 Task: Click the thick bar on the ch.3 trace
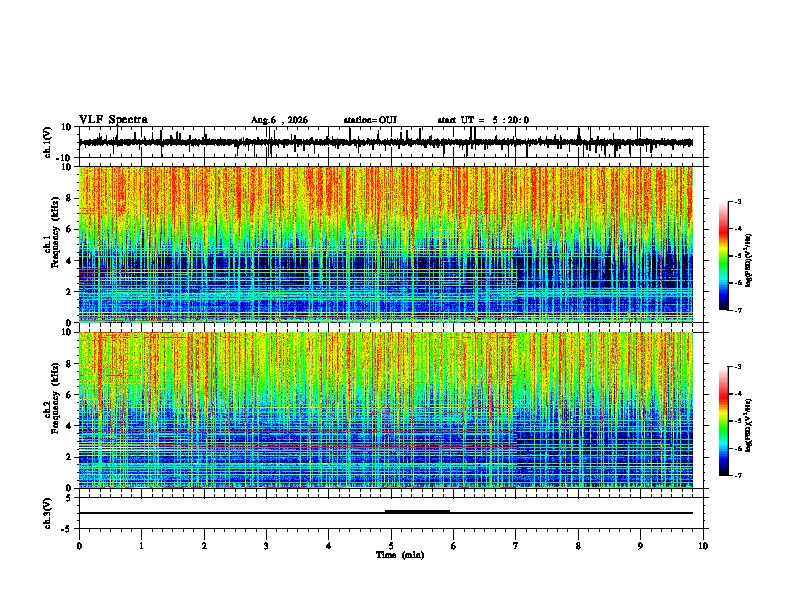pos(417,512)
